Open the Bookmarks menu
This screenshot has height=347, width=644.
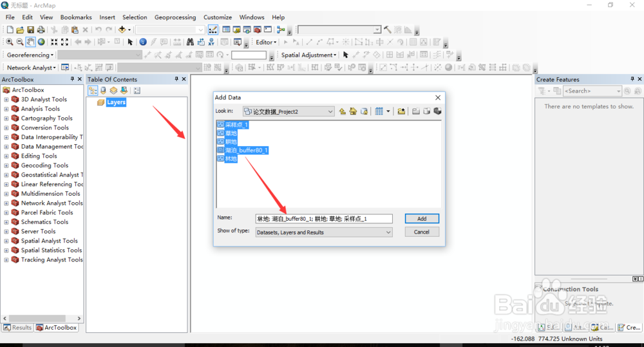76,17
